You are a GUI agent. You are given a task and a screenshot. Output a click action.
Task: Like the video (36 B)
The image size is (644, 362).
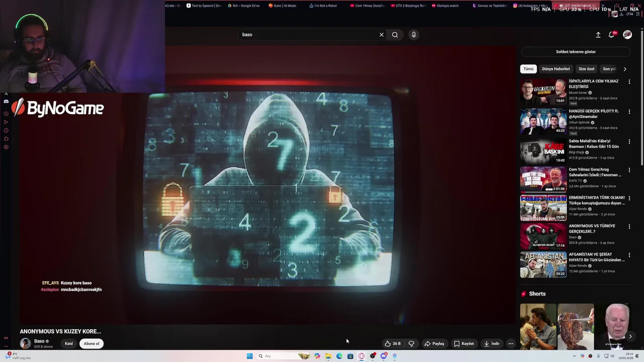point(393,344)
